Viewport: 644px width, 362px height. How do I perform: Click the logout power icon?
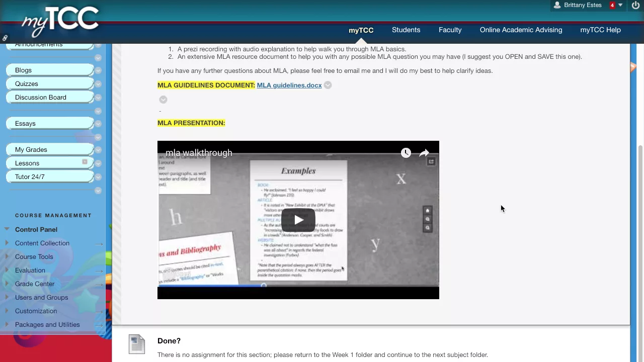tap(635, 5)
